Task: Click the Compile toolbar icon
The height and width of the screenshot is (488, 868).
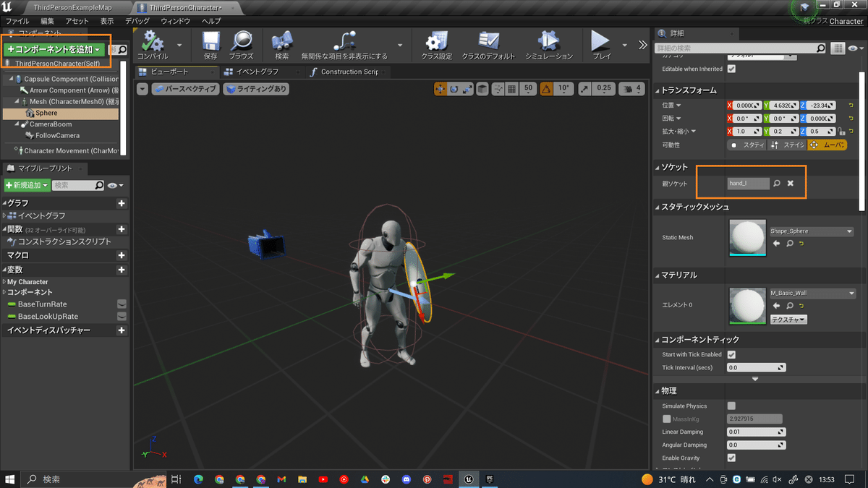Action: [x=152, y=40]
